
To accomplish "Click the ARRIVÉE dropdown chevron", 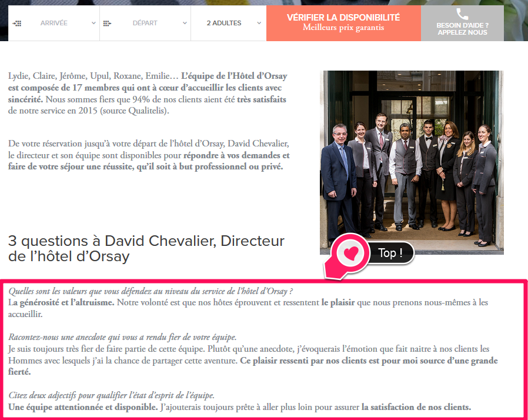I will click(x=93, y=24).
